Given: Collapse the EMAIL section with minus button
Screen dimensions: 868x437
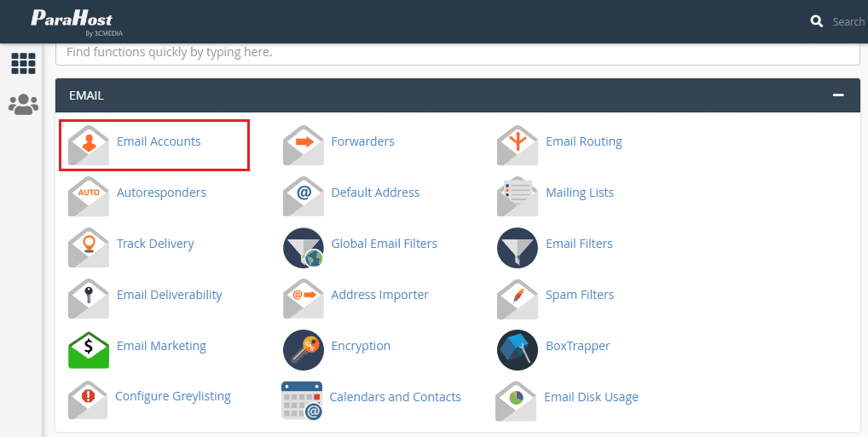Looking at the screenshot, I should pos(838,95).
